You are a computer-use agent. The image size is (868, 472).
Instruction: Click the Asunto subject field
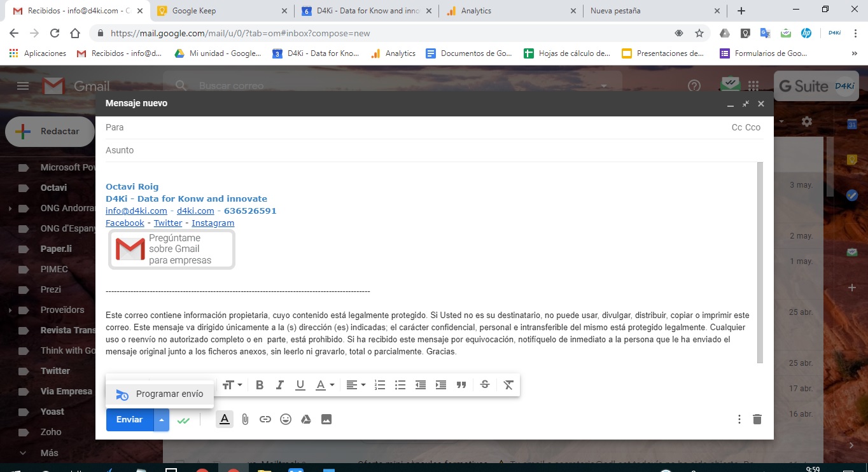[434, 150]
